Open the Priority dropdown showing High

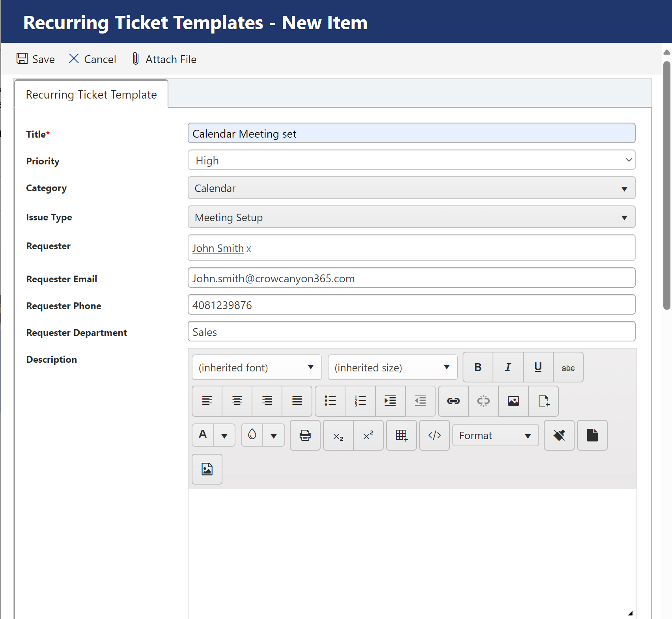click(x=411, y=160)
